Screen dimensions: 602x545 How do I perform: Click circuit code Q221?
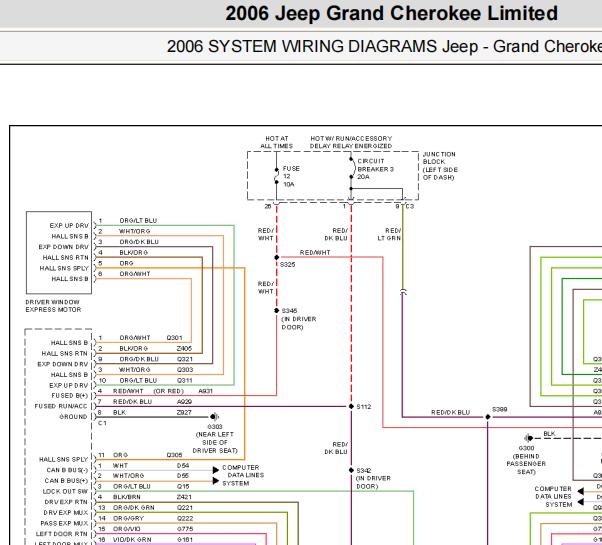[x=185, y=508]
